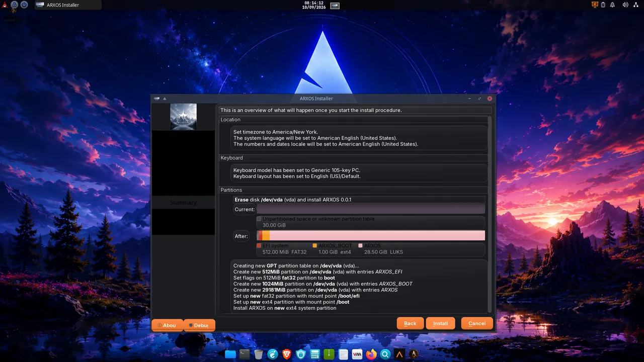Click the Debug button
The image size is (644, 362).
199,325
